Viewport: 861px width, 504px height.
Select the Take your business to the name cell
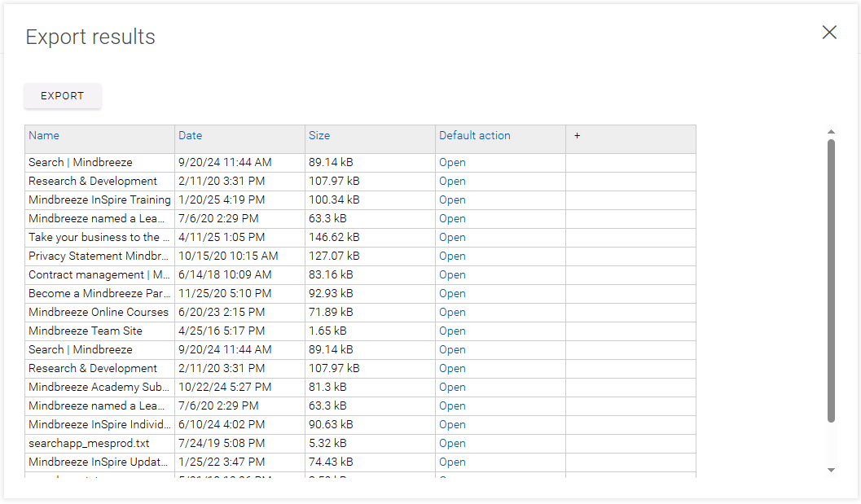pos(99,237)
